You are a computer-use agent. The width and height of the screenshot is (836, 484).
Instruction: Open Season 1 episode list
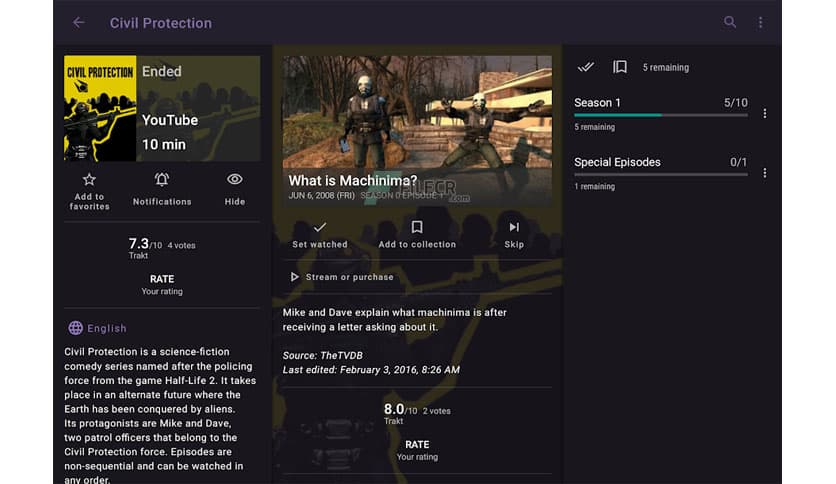click(x=598, y=102)
